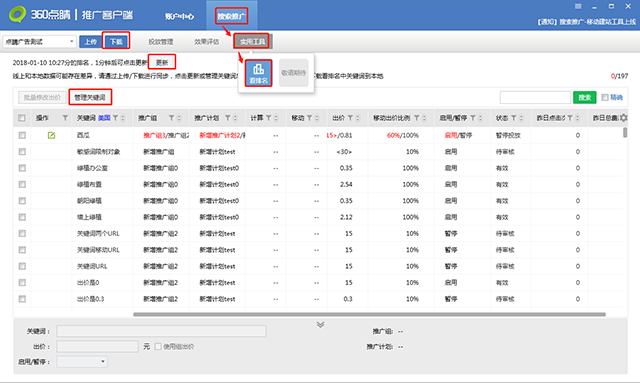Open the filter funnel on the 计算 column

click(269, 118)
